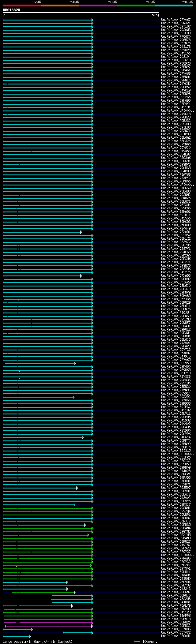Select hit label UniRef100_Q43178
This screenshot has height=644, width=196.
[176, 47]
